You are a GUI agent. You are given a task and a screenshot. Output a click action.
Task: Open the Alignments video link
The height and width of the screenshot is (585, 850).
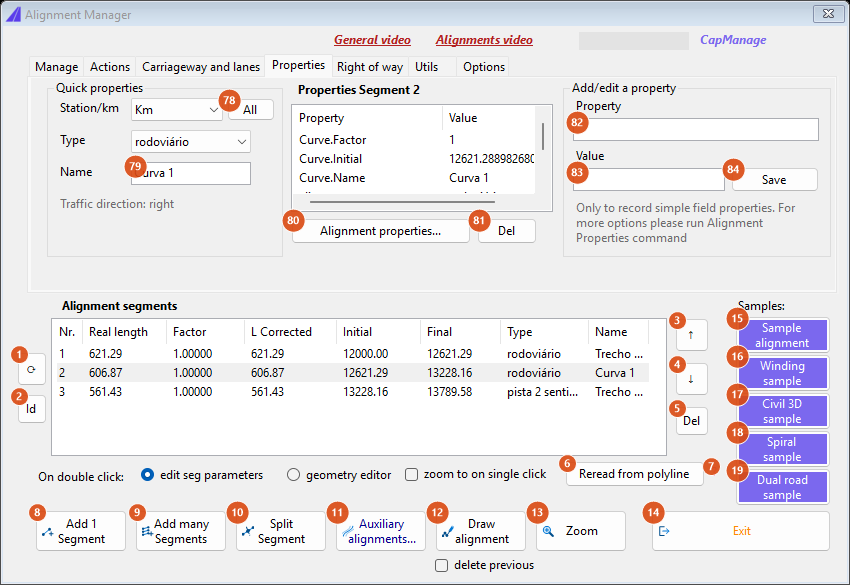coord(484,40)
